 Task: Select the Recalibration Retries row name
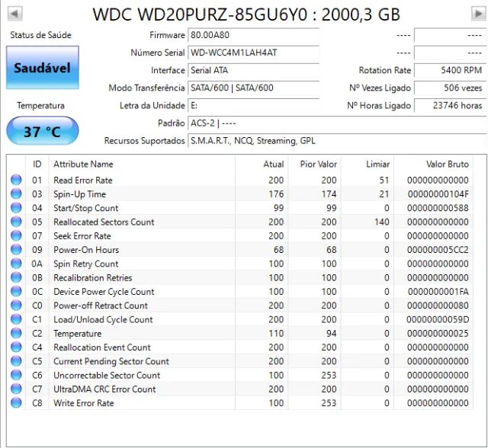[x=93, y=277]
